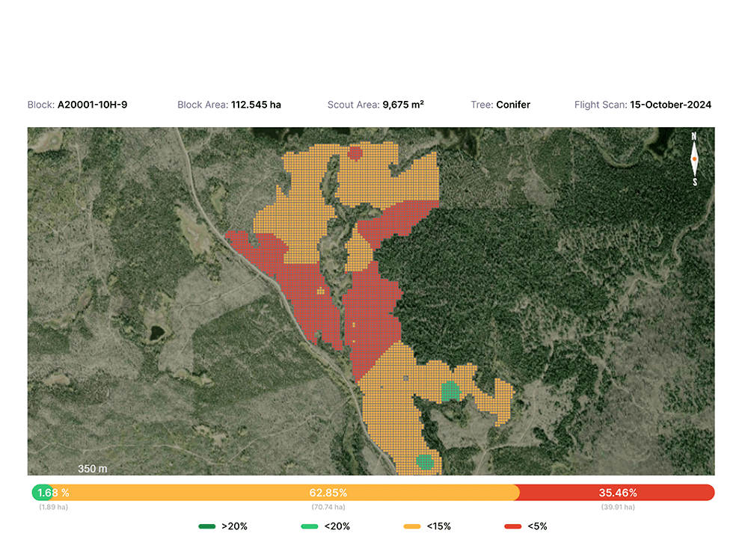This screenshot has width=748, height=560.
Task: Select the (1.89 ha) area label
Action: point(53,508)
